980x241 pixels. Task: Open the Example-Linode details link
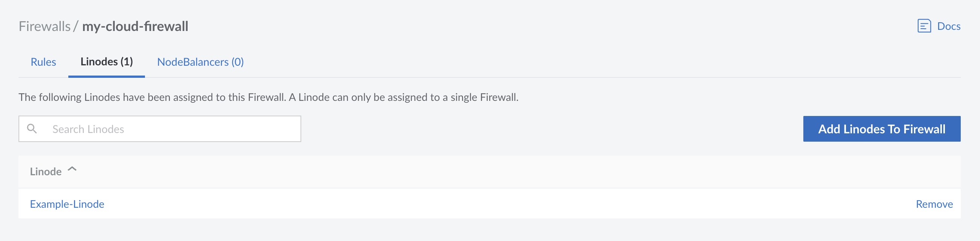(67, 204)
